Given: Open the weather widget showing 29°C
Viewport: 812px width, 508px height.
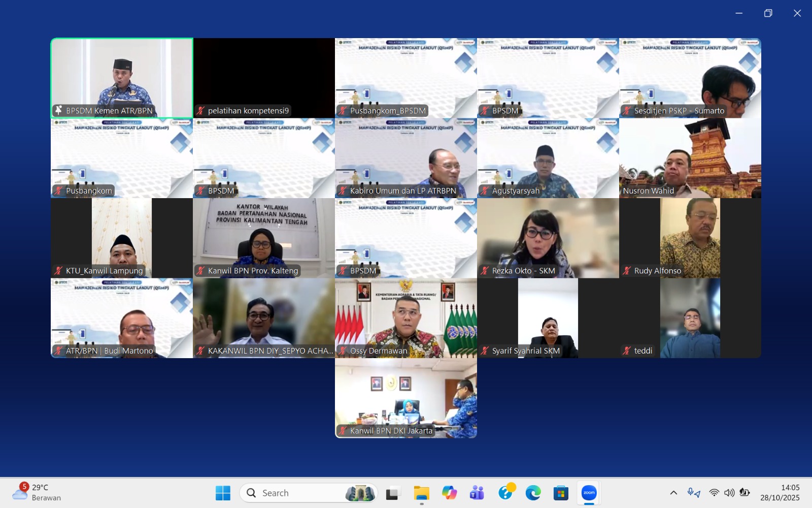Looking at the screenshot, I should (37, 493).
